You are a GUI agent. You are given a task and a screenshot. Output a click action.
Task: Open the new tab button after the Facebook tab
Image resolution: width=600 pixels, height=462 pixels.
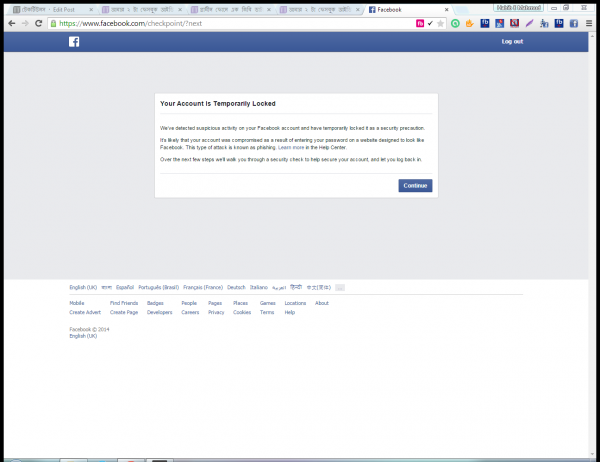pyautogui.click(x=460, y=10)
